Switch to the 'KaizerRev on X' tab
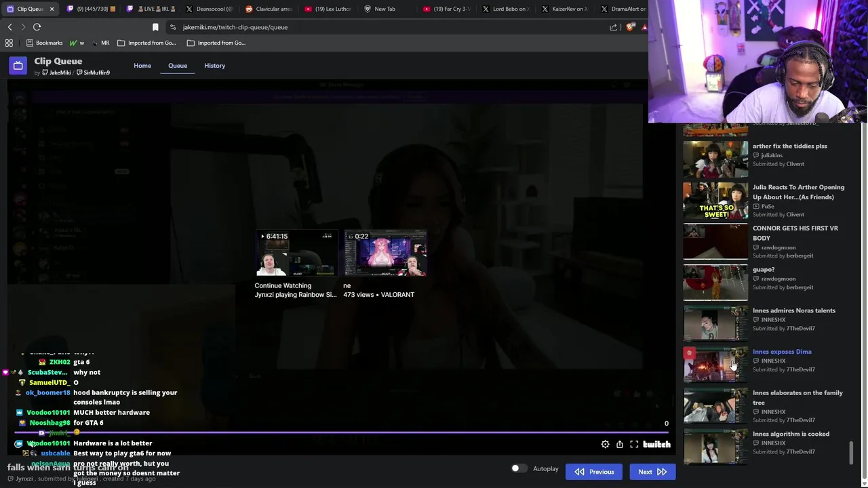This screenshot has width=868, height=488. click(x=565, y=9)
